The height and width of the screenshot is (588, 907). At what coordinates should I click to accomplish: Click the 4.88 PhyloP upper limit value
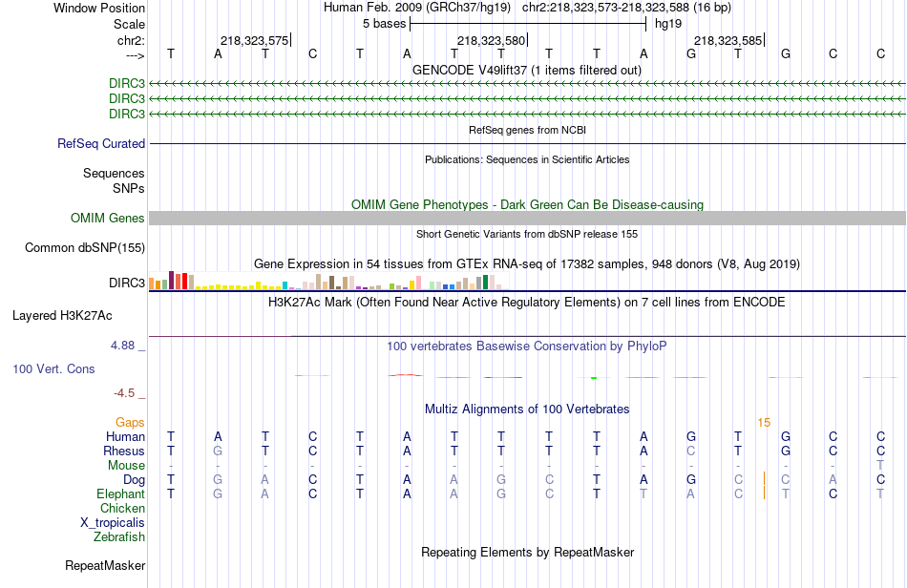tap(122, 346)
